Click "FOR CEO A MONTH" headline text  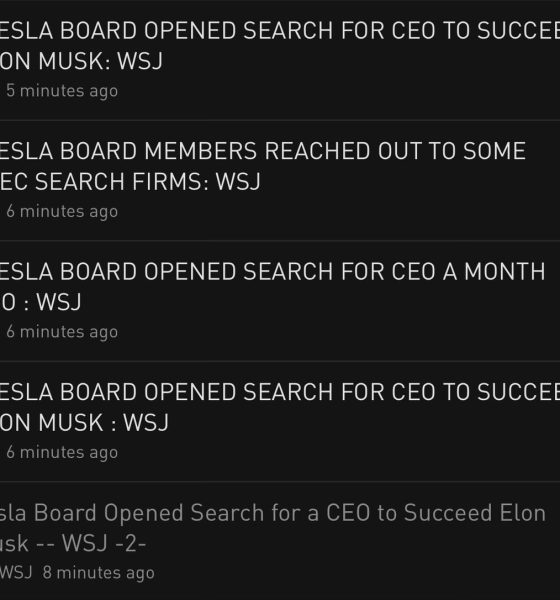443,271
